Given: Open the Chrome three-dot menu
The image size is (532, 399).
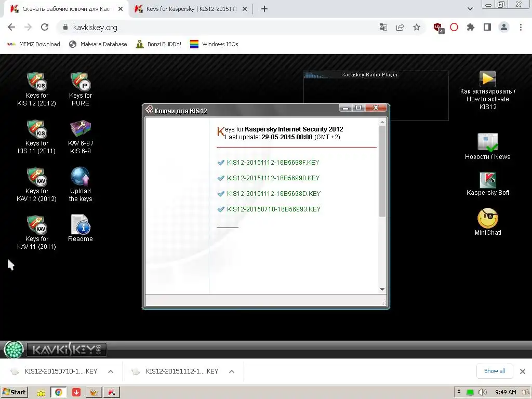Looking at the screenshot, I should pyautogui.click(x=521, y=27).
